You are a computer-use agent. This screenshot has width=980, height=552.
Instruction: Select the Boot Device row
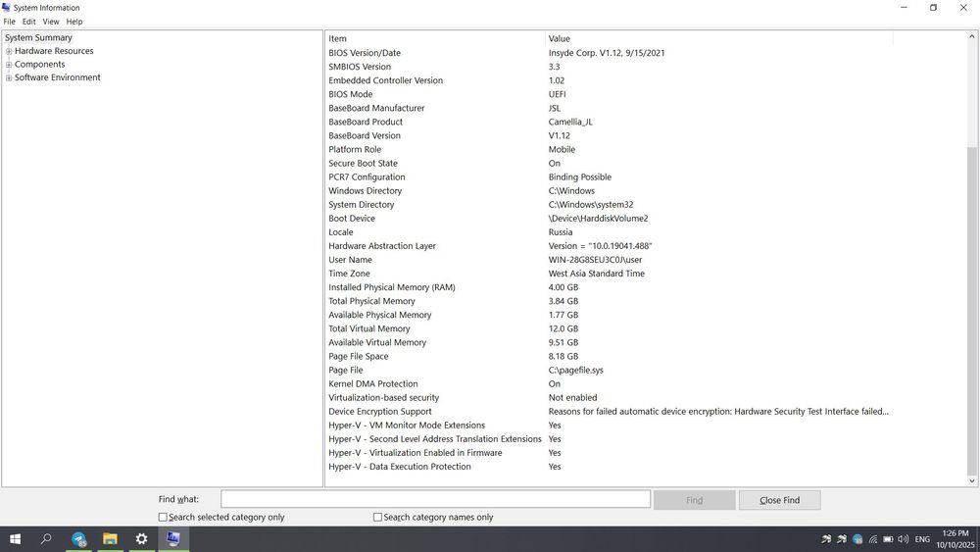pos(610,219)
